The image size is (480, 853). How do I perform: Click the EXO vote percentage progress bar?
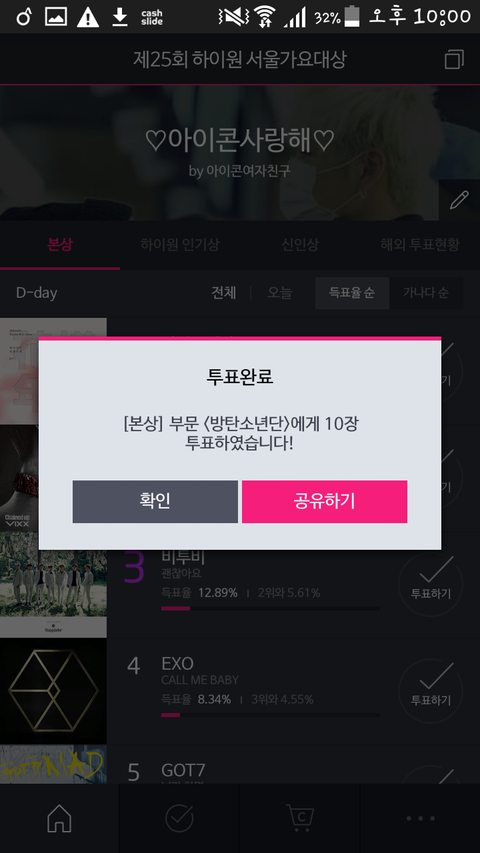pyautogui.click(x=270, y=715)
